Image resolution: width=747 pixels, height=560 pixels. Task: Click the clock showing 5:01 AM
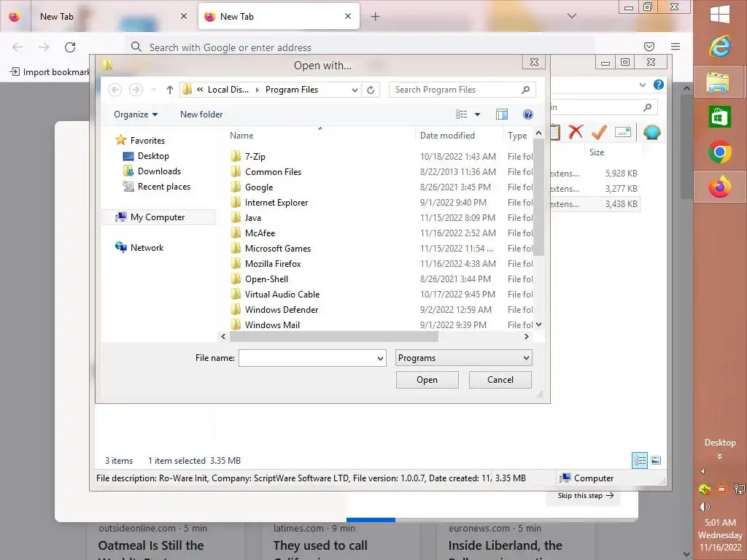point(720,522)
